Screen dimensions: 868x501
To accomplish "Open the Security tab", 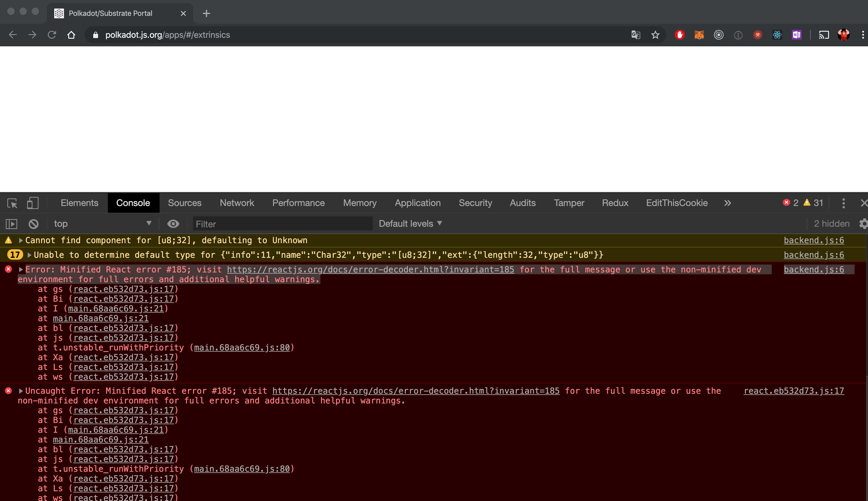I will pos(475,203).
